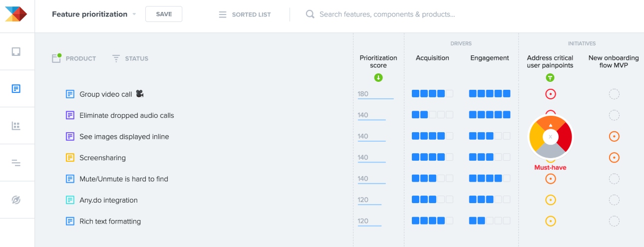Click the SAVE button
644x247 pixels.
point(164,14)
